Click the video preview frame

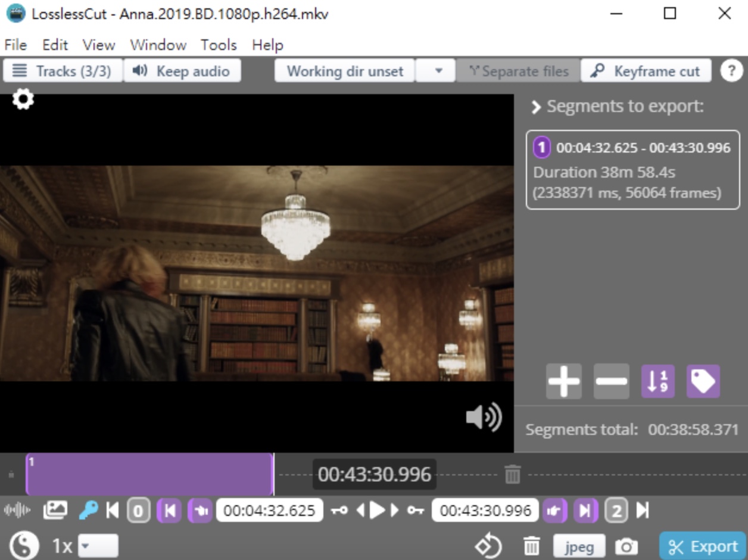point(257,273)
